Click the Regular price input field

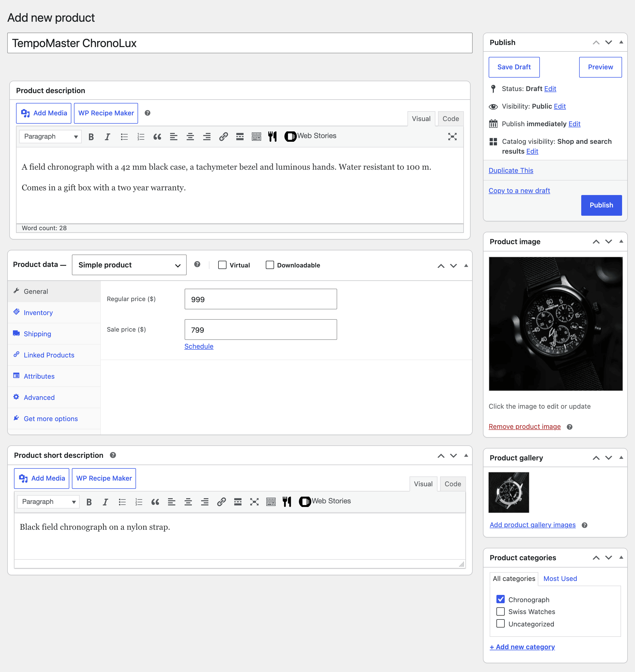[261, 299]
